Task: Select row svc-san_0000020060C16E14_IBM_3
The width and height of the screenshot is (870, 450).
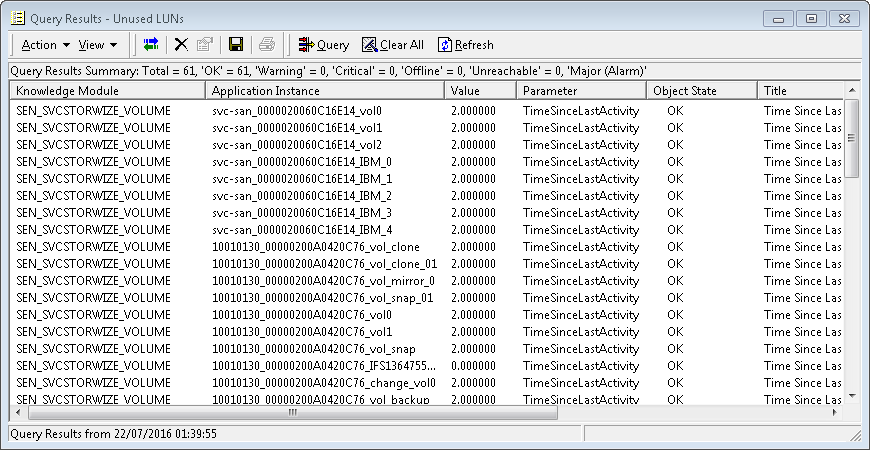Action: pyautogui.click(x=427, y=213)
